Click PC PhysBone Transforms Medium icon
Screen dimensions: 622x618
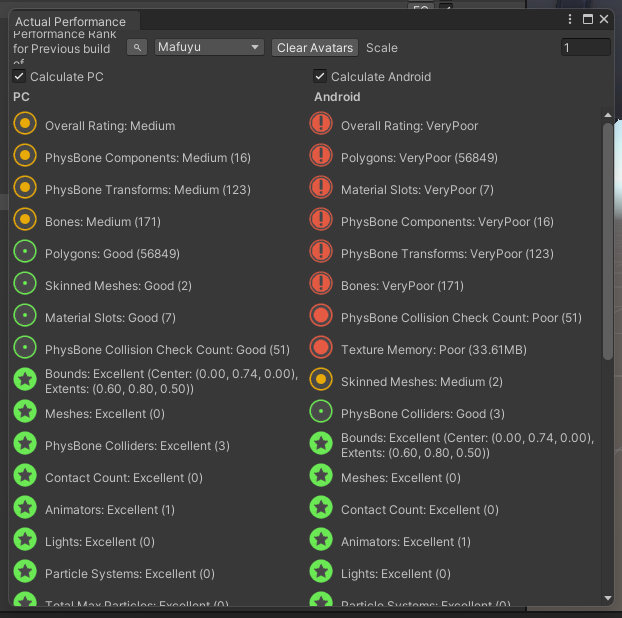tap(25, 187)
